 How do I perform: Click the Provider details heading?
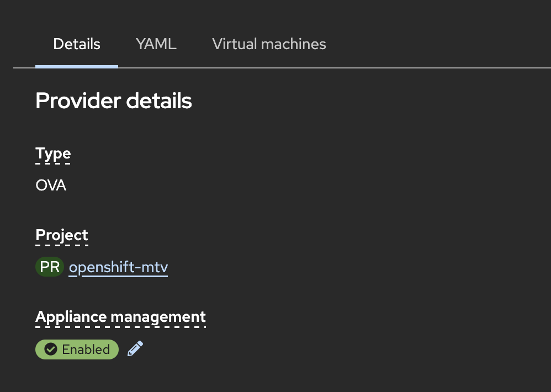114,101
